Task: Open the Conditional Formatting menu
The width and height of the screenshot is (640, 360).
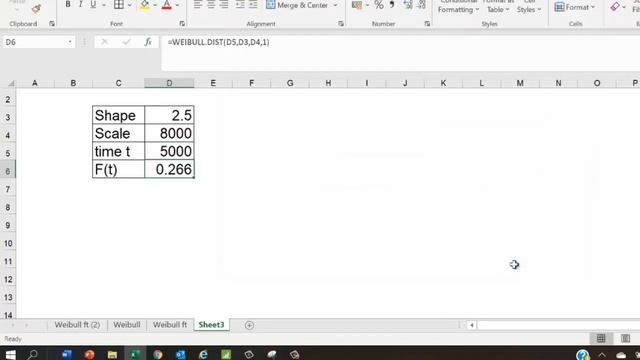Action: 458,7
